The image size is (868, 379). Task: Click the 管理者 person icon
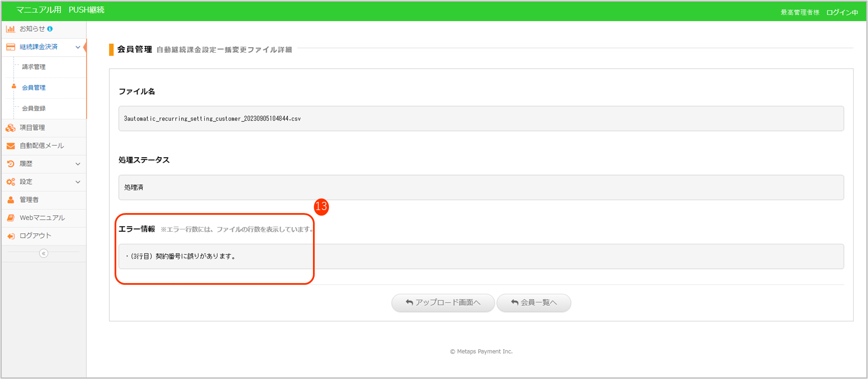pos(10,200)
